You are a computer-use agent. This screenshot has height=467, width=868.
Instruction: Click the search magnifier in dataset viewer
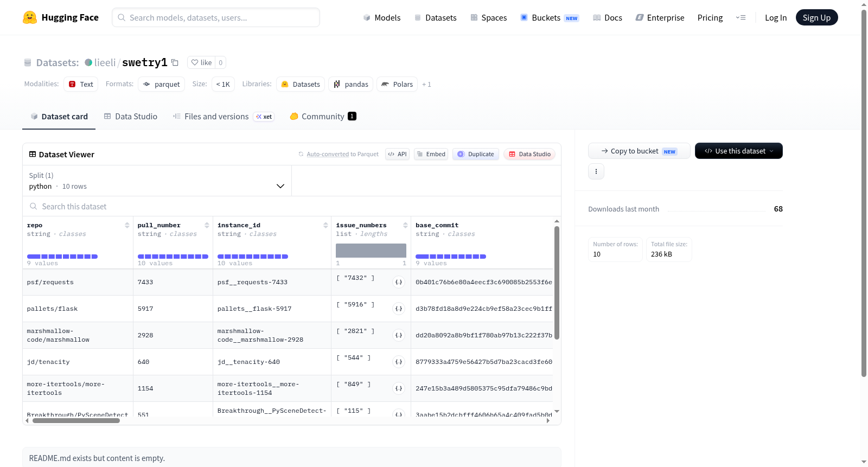coord(34,206)
